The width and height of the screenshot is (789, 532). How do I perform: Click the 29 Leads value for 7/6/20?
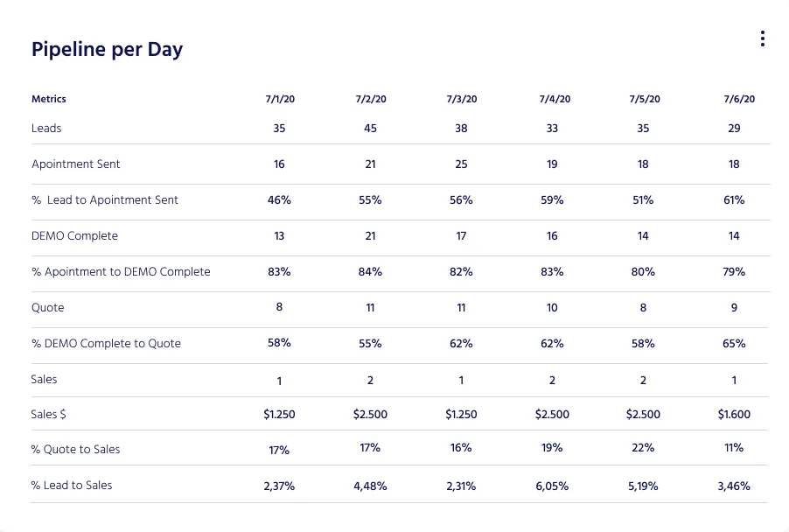click(x=734, y=128)
